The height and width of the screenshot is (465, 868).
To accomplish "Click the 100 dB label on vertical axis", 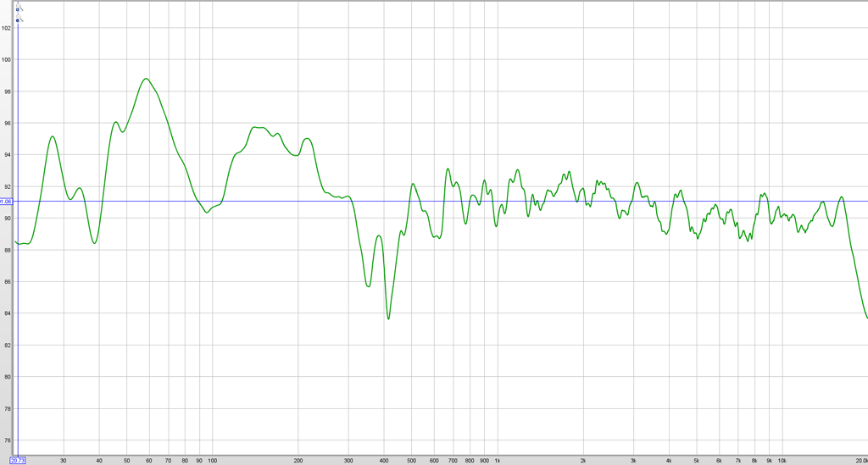I will click(x=6, y=59).
